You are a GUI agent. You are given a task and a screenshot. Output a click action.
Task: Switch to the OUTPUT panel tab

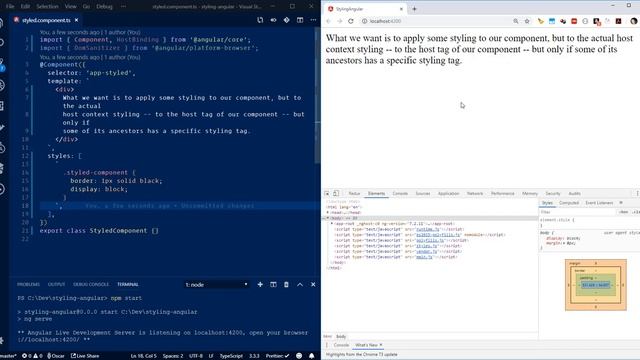click(x=56, y=284)
